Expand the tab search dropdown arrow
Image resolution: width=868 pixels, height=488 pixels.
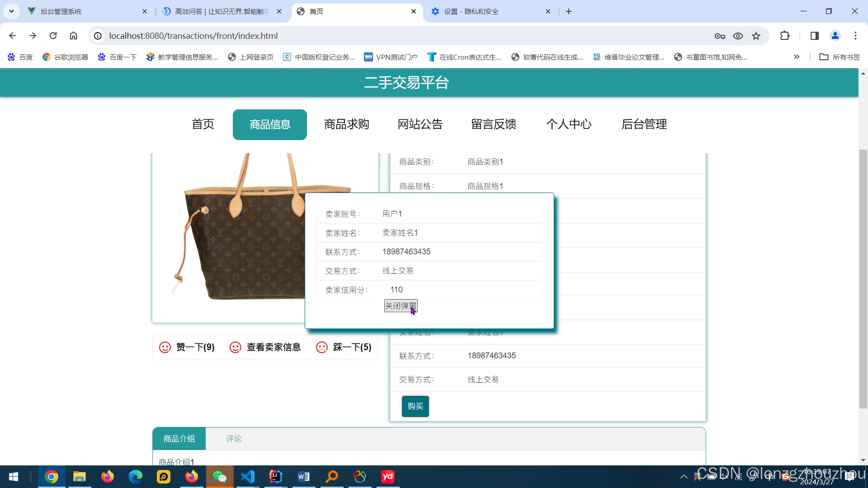tap(11, 11)
